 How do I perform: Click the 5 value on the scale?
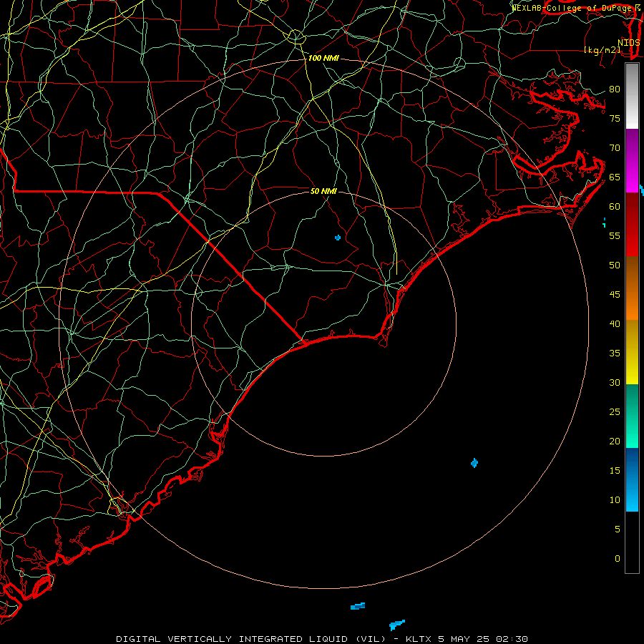[618, 529]
